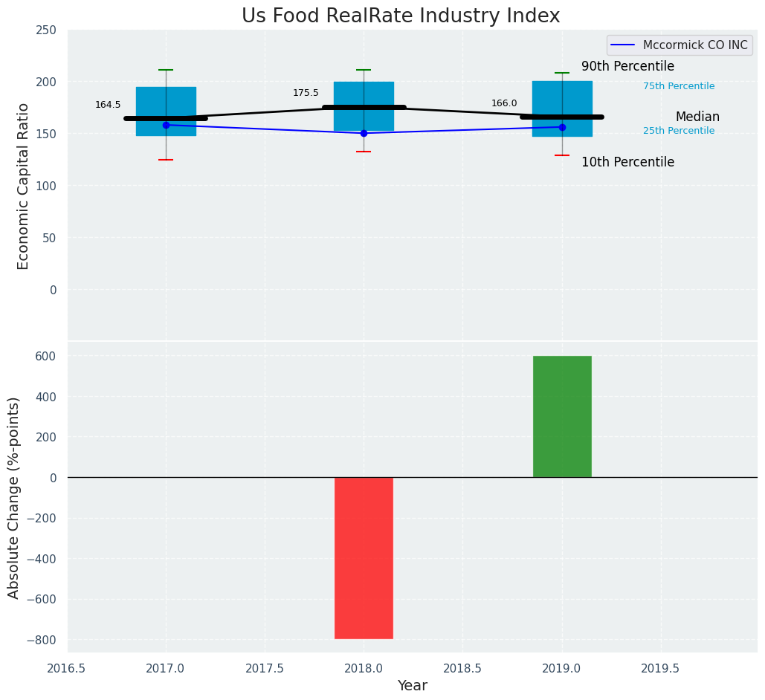Click the Absolute Change (%-points) axis label
Image resolution: width=765 pixels, height=700 pixels.
click(14, 497)
